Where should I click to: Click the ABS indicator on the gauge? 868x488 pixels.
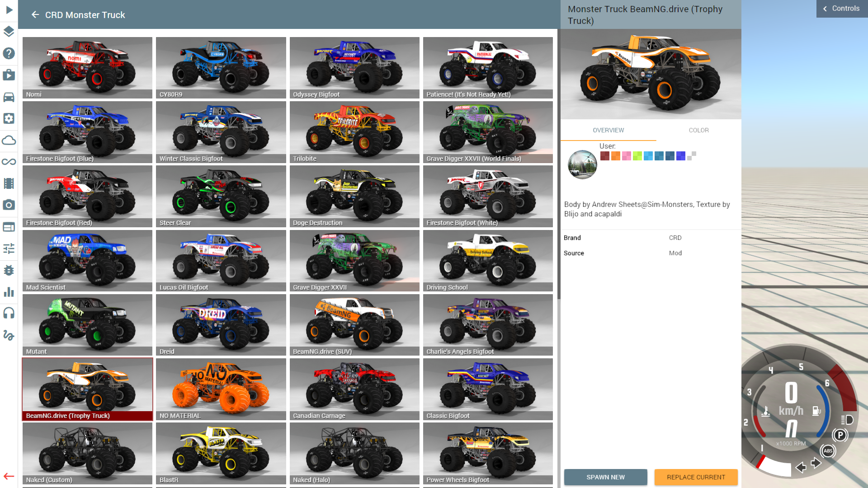tap(828, 450)
